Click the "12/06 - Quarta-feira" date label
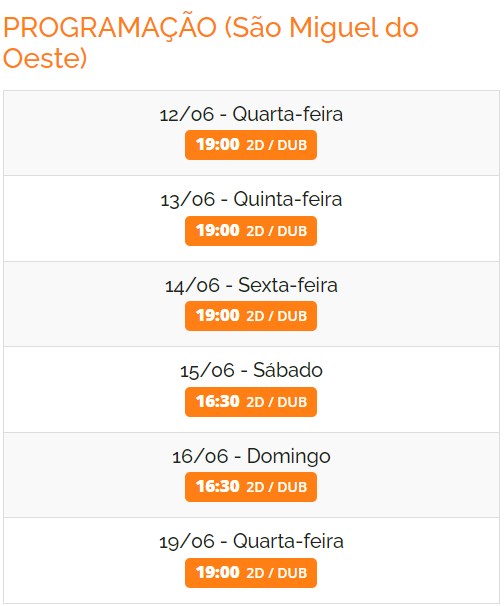Image resolution: width=504 pixels, height=606 pixels. coord(251,114)
